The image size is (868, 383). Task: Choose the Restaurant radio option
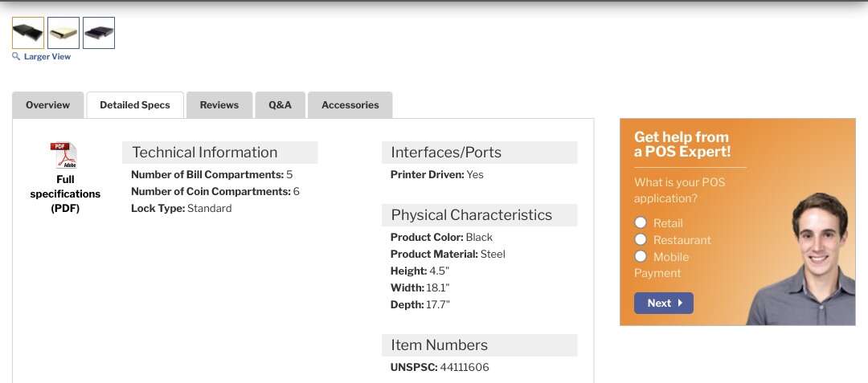coord(641,239)
